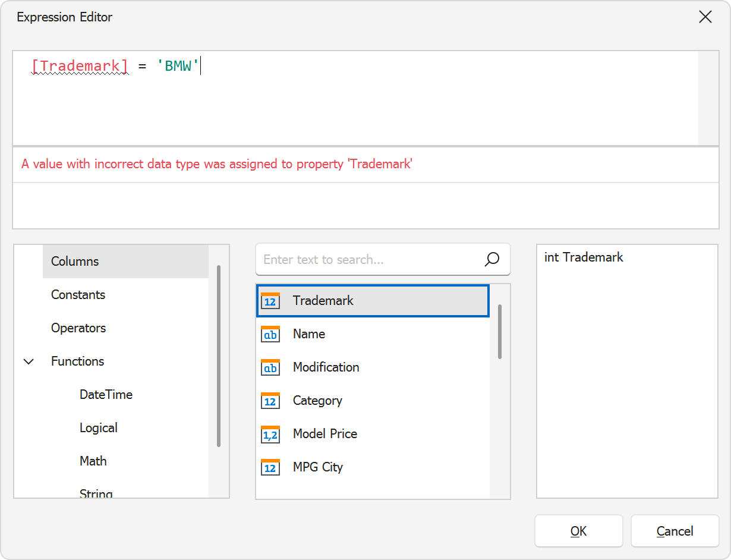Click the "12" numeric icon next to Category
The height and width of the screenshot is (560, 731).
(270, 401)
